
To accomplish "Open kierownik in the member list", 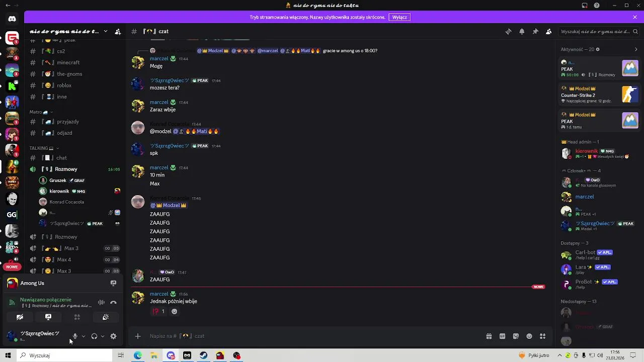I will (x=599, y=153).
